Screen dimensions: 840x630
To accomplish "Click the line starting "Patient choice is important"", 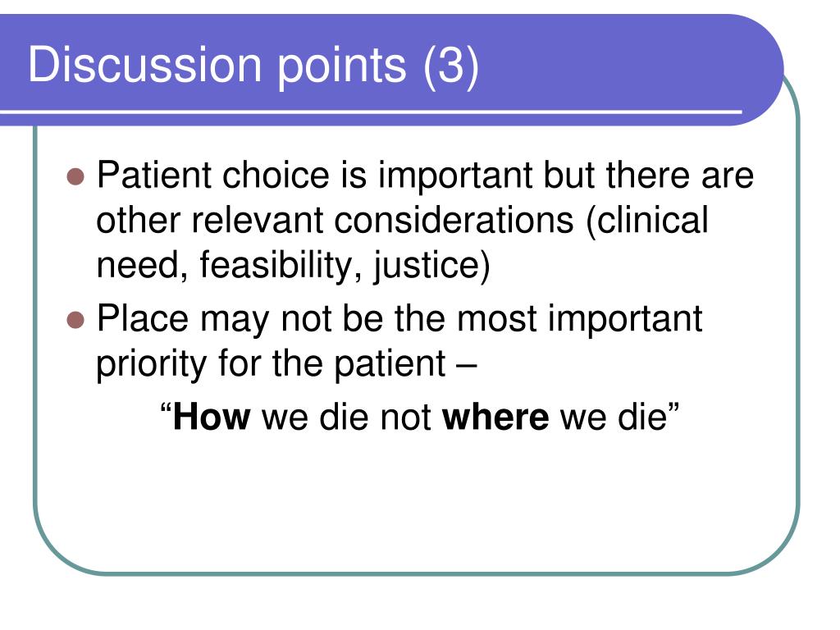I will pyautogui.click(x=425, y=176).
